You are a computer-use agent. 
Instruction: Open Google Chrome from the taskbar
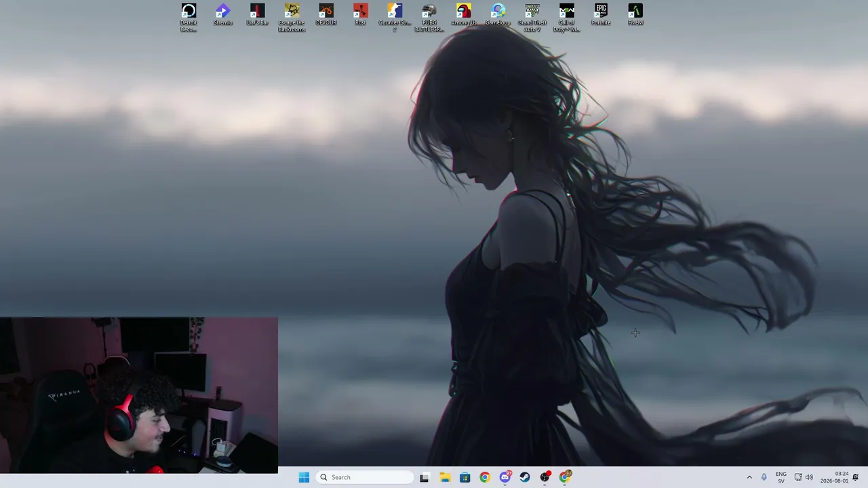(485, 477)
